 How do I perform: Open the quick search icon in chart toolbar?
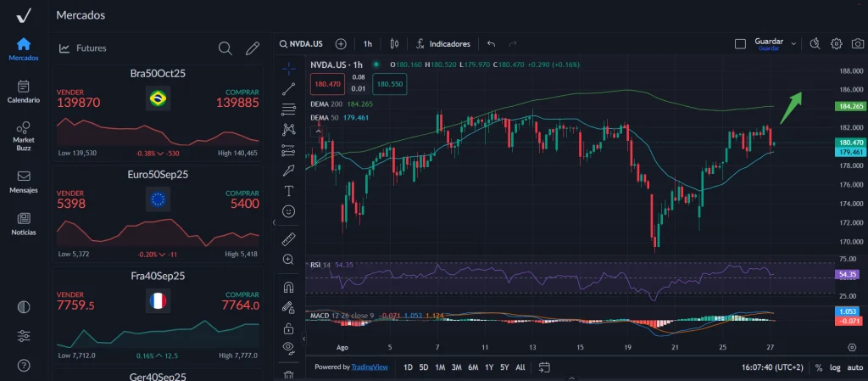815,44
